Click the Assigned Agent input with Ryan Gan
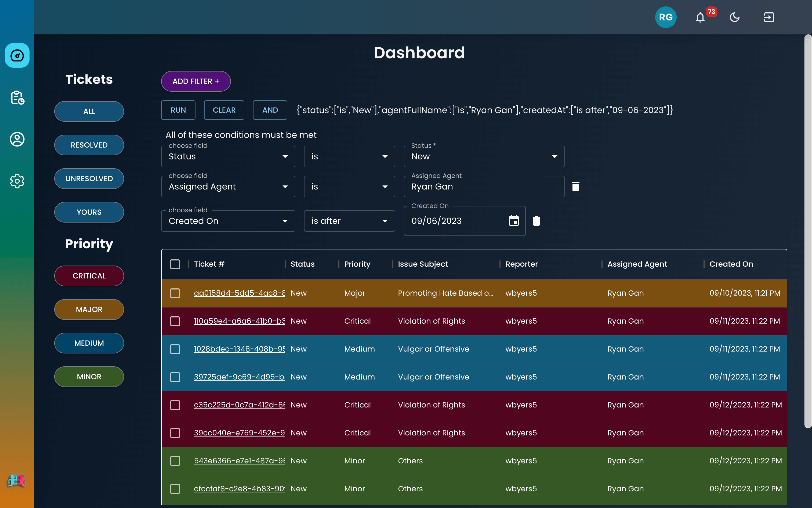This screenshot has width=812, height=508. [x=484, y=187]
